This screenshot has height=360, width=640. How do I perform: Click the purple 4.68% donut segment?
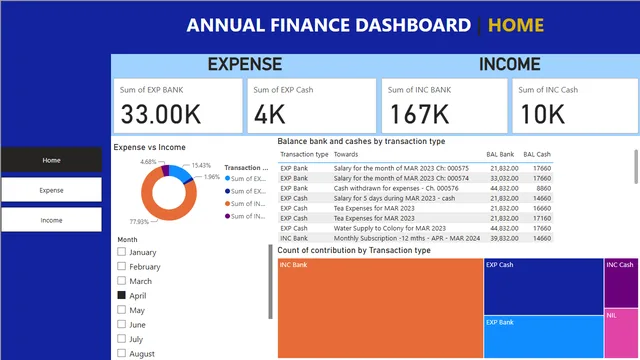pyautogui.click(x=165, y=170)
